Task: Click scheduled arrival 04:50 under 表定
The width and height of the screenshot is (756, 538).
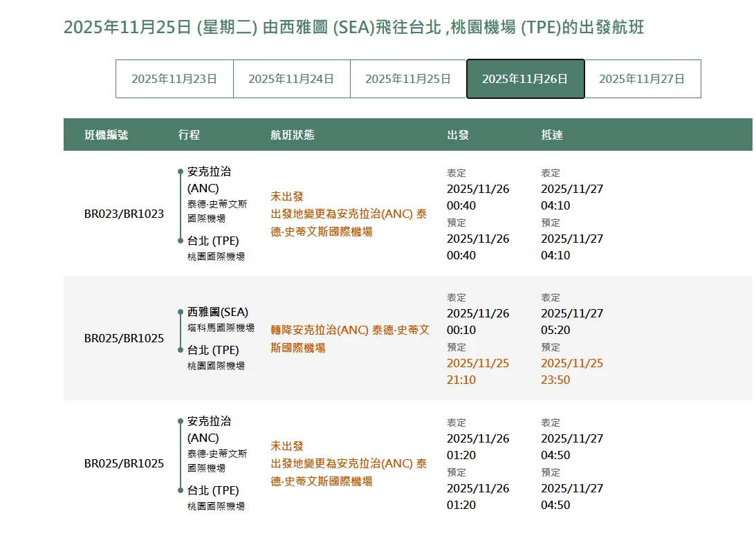Action: (555, 455)
